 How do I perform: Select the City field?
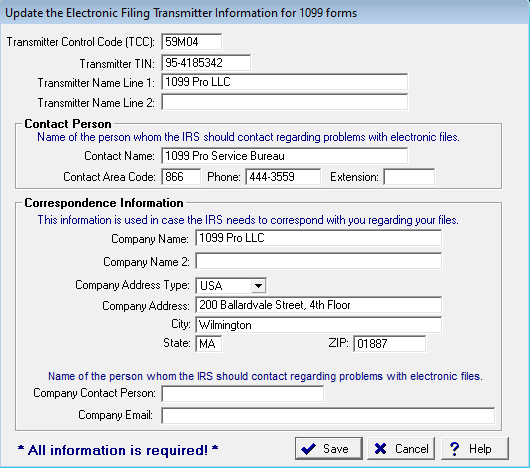click(x=318, y=325)
